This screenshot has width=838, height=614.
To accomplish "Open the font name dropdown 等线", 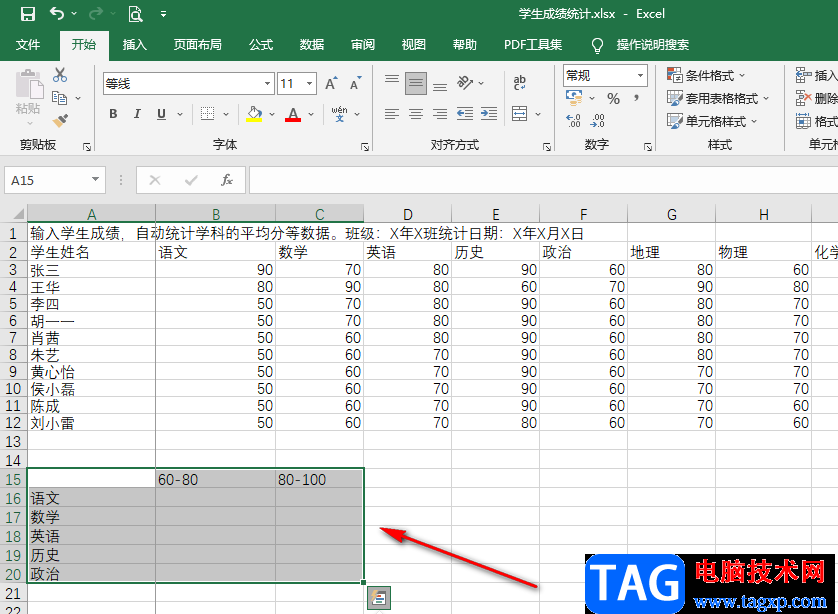I will point(268,83).
